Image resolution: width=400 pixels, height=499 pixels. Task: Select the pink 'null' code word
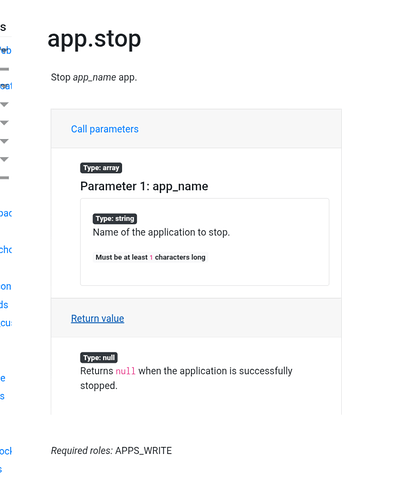(x=125, y=371)
